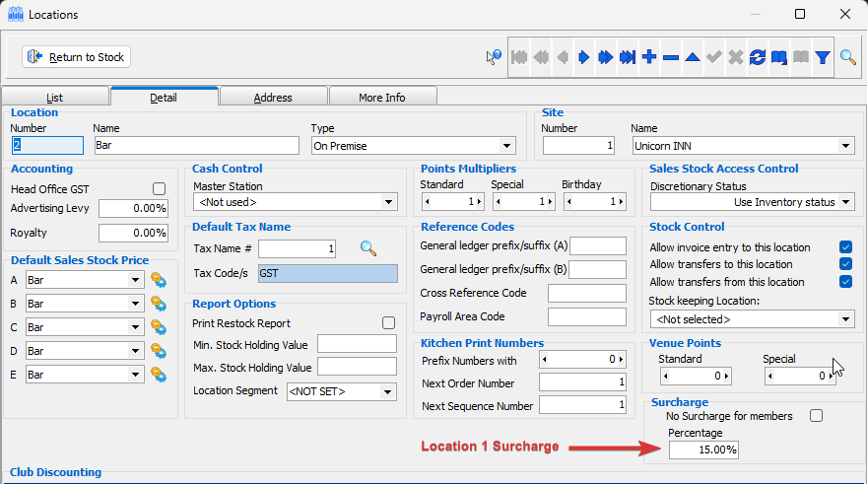The image size is (868, 484).
Task: Click the Location Number field
Action: pyautogui.click(x=47, y=145)
